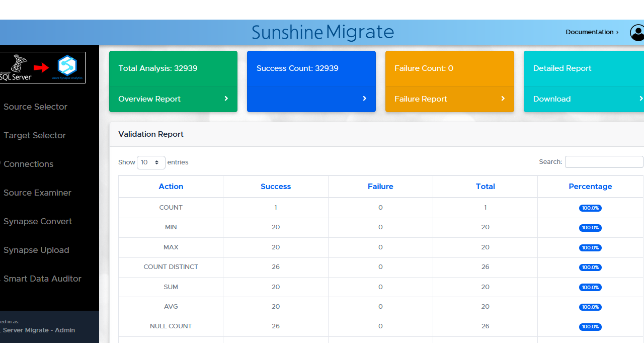The image size is (644, 362).
Task: Click the Success value in NULL COUNT row
Action: tap(276, 326)
